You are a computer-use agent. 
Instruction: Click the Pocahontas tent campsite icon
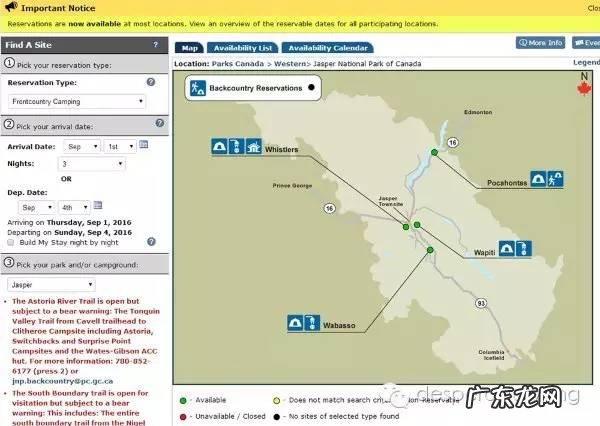point(539,180)
